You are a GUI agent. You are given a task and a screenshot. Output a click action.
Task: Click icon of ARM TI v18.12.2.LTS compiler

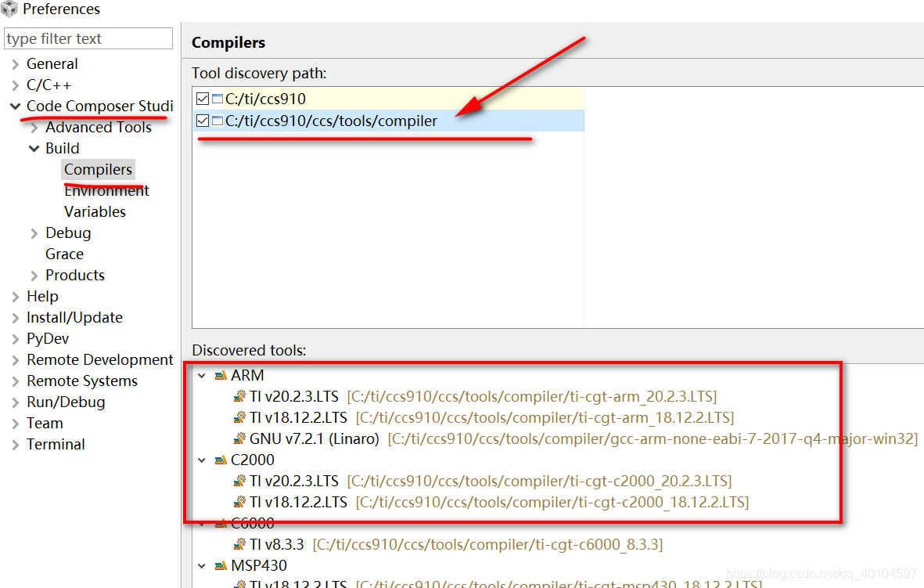240,417
